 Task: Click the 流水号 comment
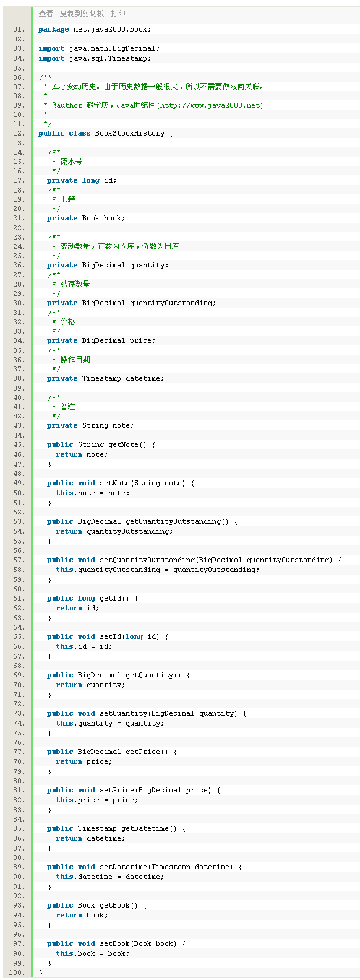tap(67, 162)
